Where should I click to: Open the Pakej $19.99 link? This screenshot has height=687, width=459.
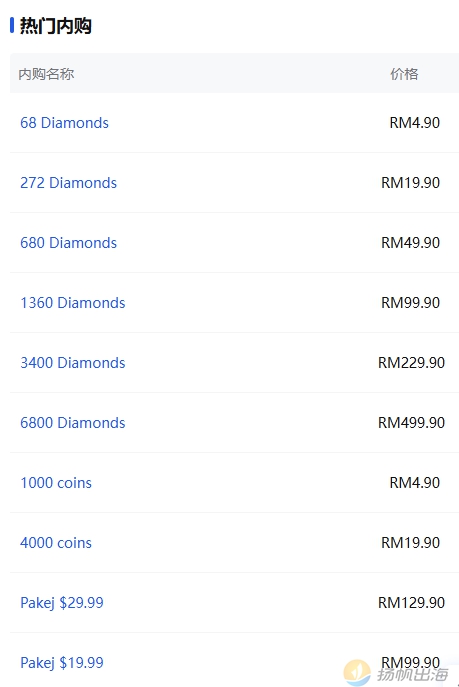coord(62,663)
